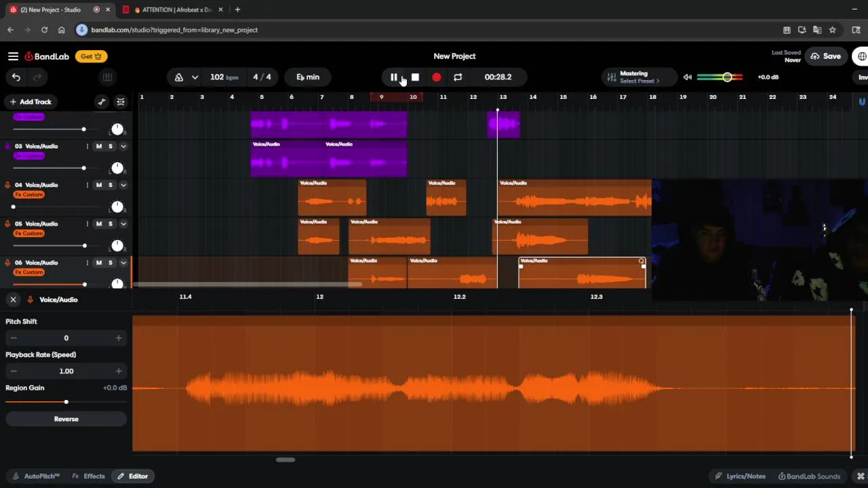
Task: Mute track 03 Voice/Audio
Action: [x=99, y=146]
